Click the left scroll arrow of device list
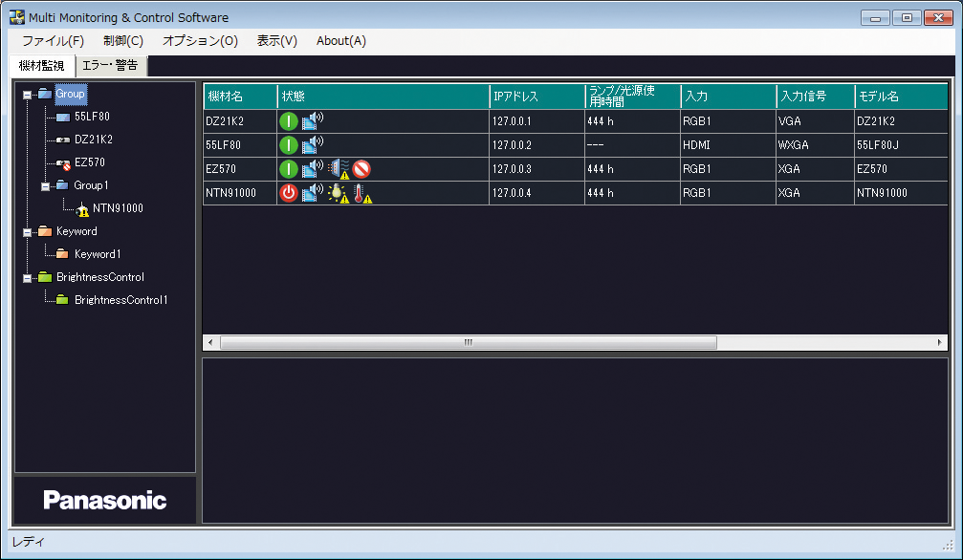This screenshot has height=560, width=963. [210, 343]
